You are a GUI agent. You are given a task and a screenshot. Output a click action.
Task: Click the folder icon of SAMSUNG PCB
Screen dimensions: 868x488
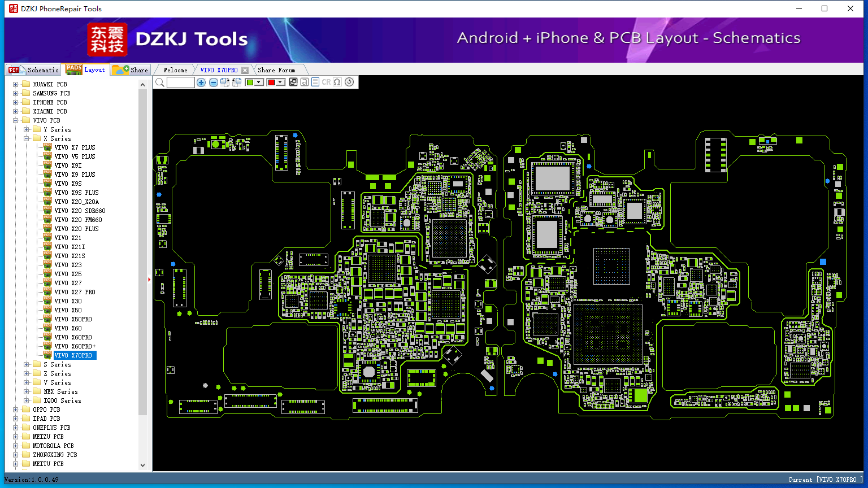coord(26,93)
